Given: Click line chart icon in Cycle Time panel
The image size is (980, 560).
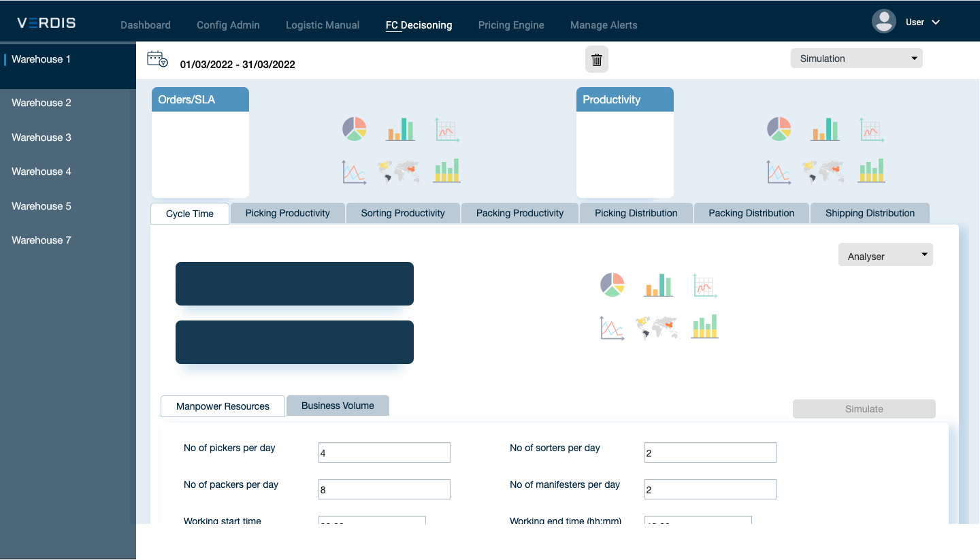Looking at the screenshot, I should click(x=612, y=328).
